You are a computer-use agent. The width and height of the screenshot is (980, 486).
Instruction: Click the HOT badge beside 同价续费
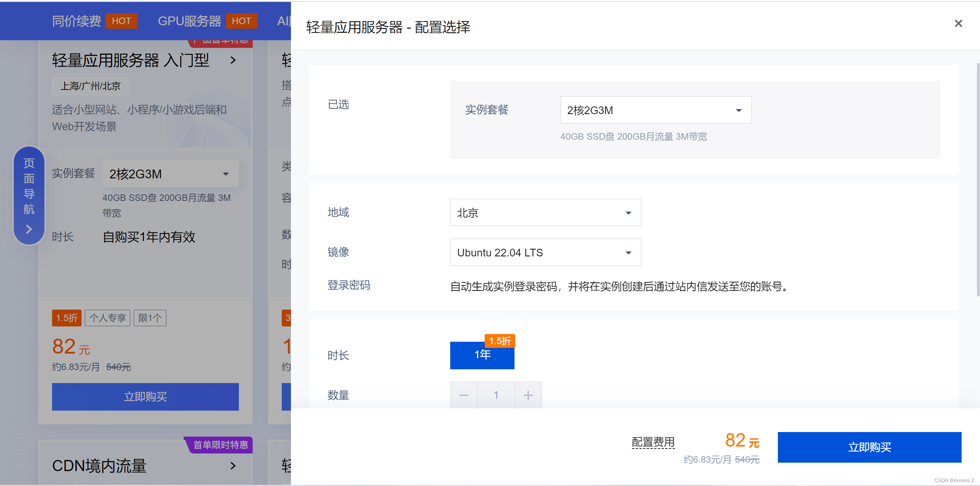point(121,21)
